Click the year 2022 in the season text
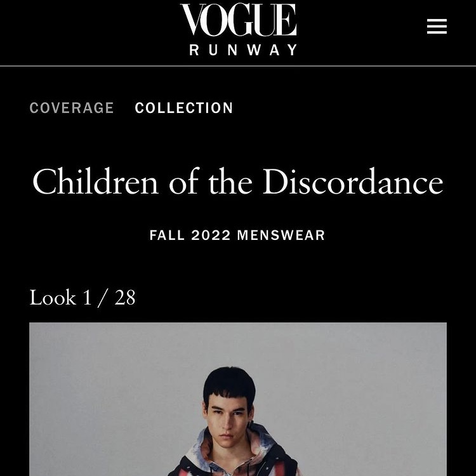476x476 pixels. point(211,235)
